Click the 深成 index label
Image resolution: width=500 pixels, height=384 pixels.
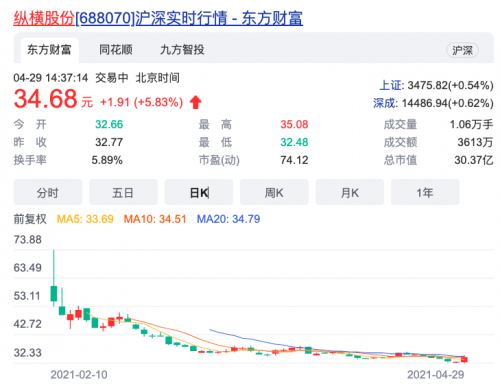[x=385, y=103]
